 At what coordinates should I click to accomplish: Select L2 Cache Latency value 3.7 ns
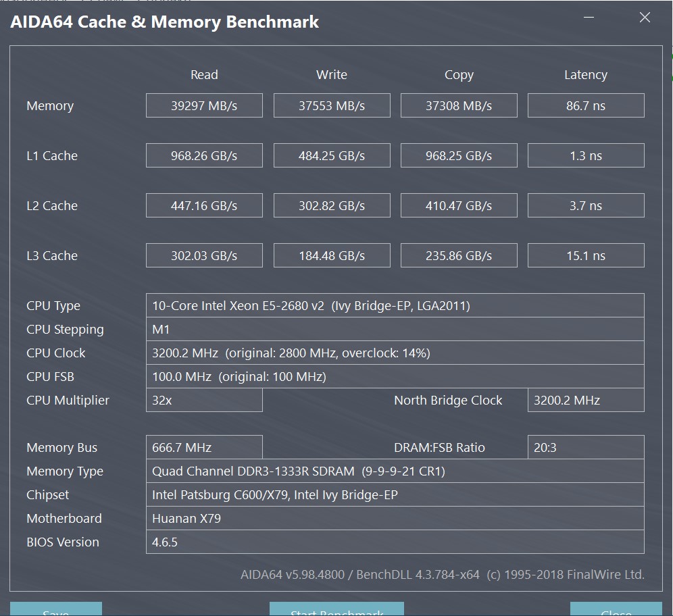coord(586,205)
